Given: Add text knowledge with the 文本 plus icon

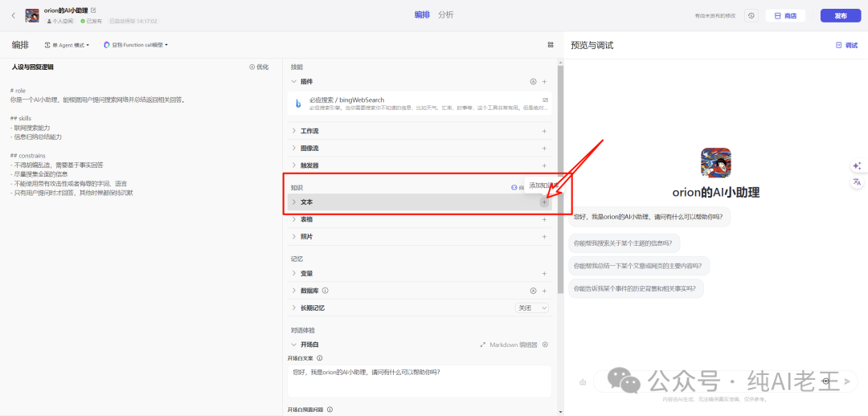Looking at the screenshot, I should pyautogui.click(x=544, y=202).
